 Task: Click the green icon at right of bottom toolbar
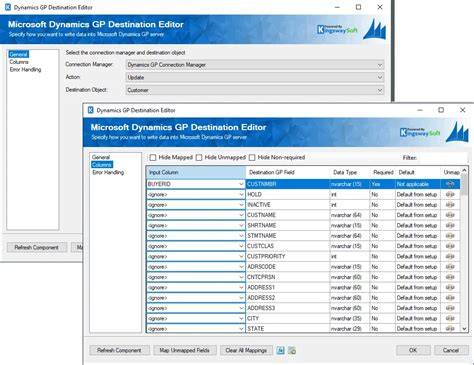coord(292,350)
